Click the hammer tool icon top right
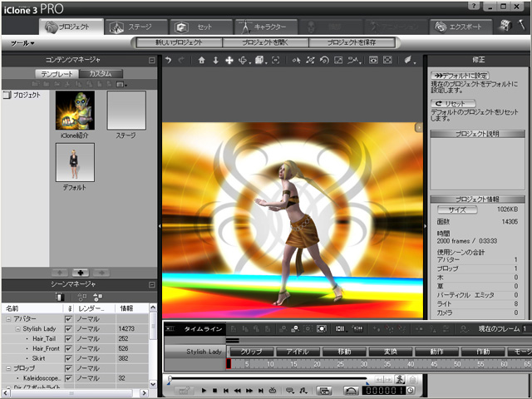 [x=522, y=26]
